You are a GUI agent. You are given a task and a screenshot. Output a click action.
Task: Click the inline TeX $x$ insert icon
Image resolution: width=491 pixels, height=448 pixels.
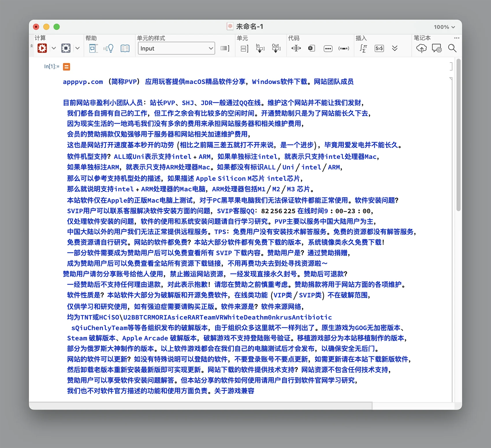click(x=379, y=48)
